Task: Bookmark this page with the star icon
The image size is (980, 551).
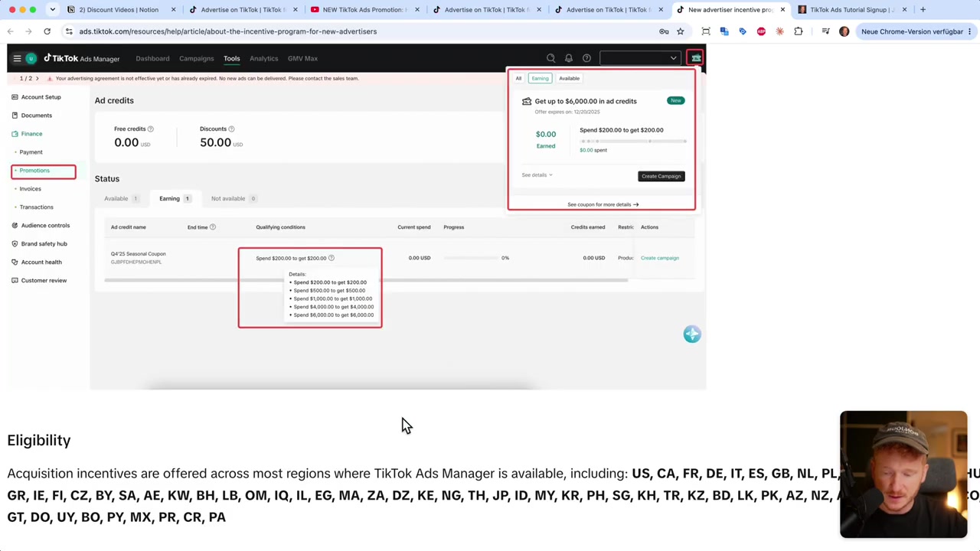Action: coord(680,31)
